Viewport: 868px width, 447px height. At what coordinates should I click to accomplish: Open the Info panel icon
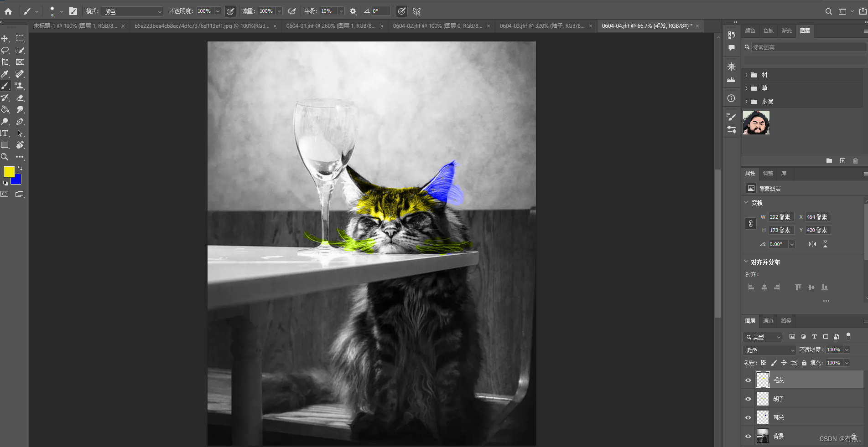point(731,98)
